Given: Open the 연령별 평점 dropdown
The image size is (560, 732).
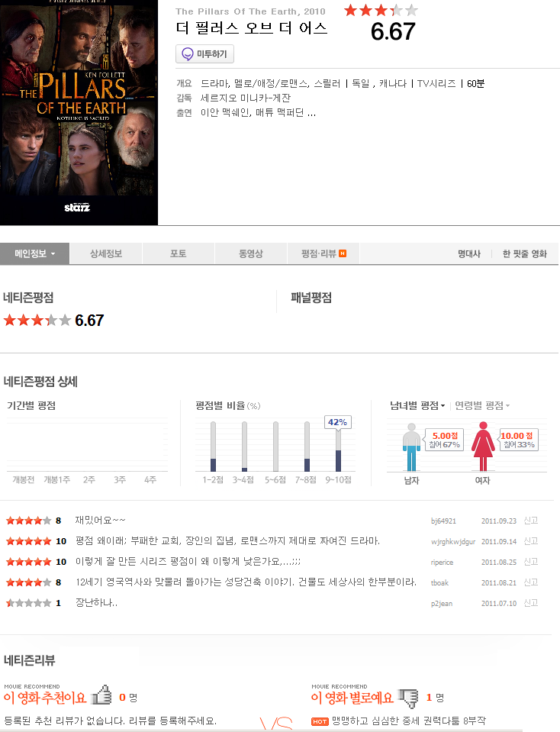Looking at the screenshot, I should 482,405.
